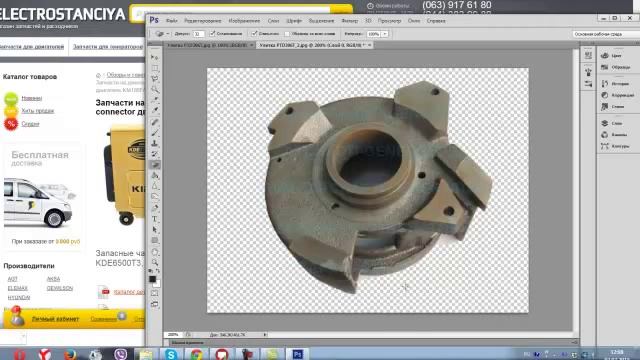Open Skype from the taskbar

171,354
